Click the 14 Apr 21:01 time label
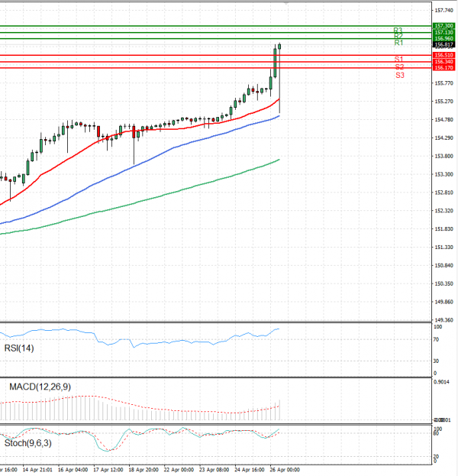Screen dimensions: 458x476 click(x=37, y=470)
